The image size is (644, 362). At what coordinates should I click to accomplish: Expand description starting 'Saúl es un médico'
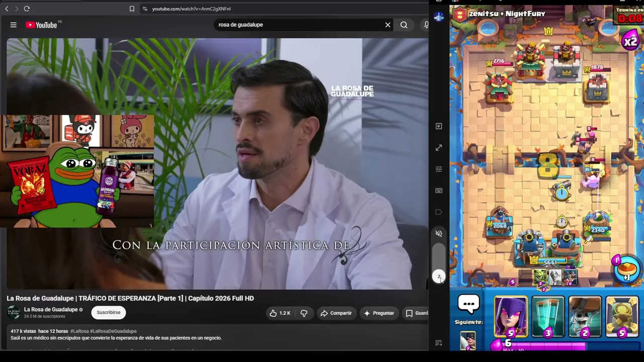click(x=116, y=338)
